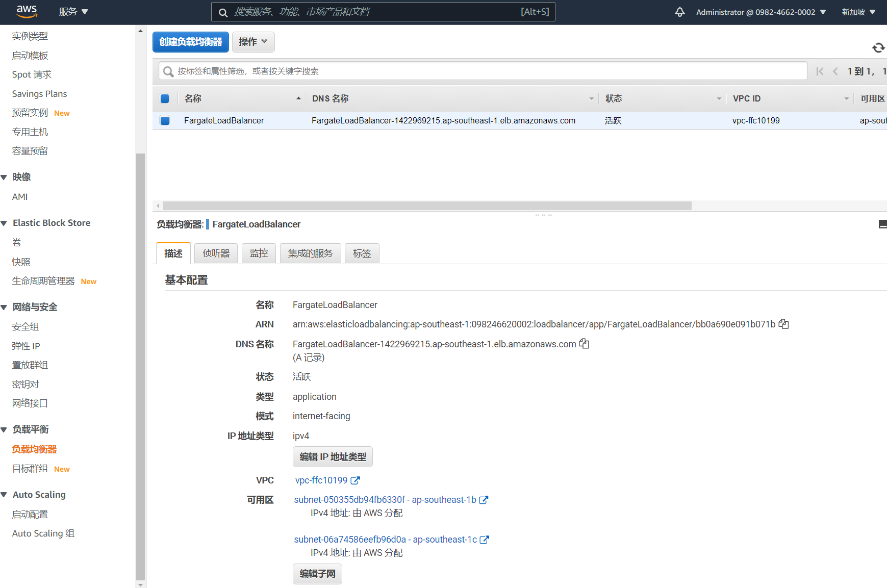887x588 pixels.
Task: Open the DNS 名称 column dropdown arrow
Action: (592, 99)
